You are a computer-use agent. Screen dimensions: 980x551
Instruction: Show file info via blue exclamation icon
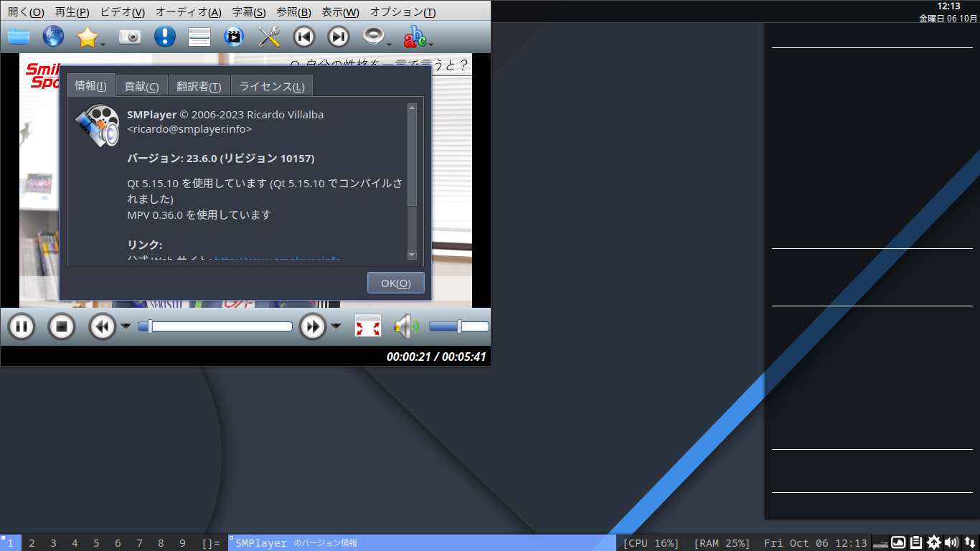165,36
